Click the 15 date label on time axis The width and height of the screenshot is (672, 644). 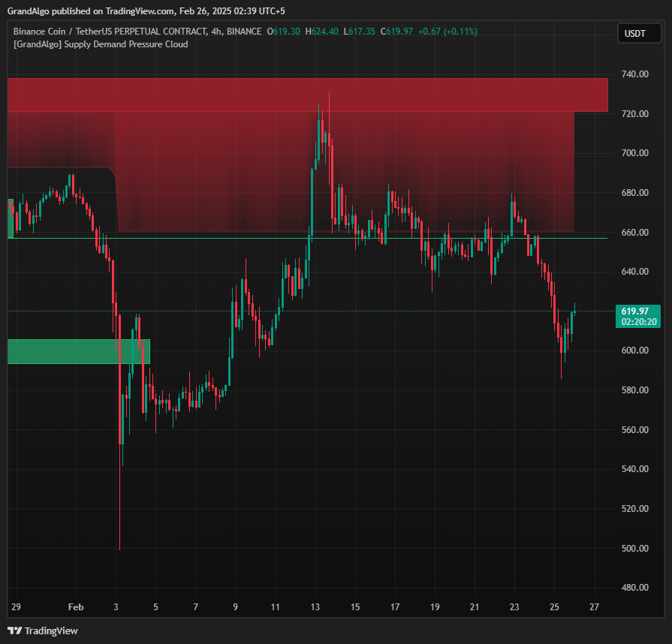point(355,607)
